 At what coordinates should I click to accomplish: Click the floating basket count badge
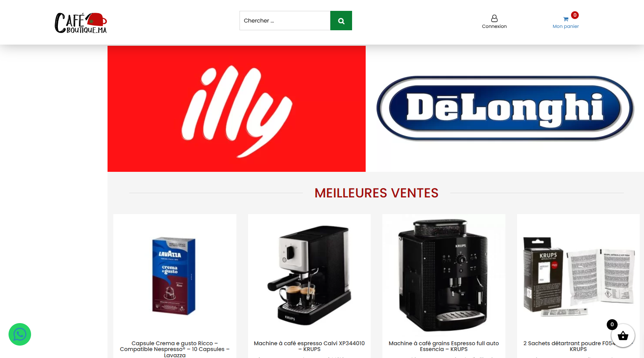point(612,325)
